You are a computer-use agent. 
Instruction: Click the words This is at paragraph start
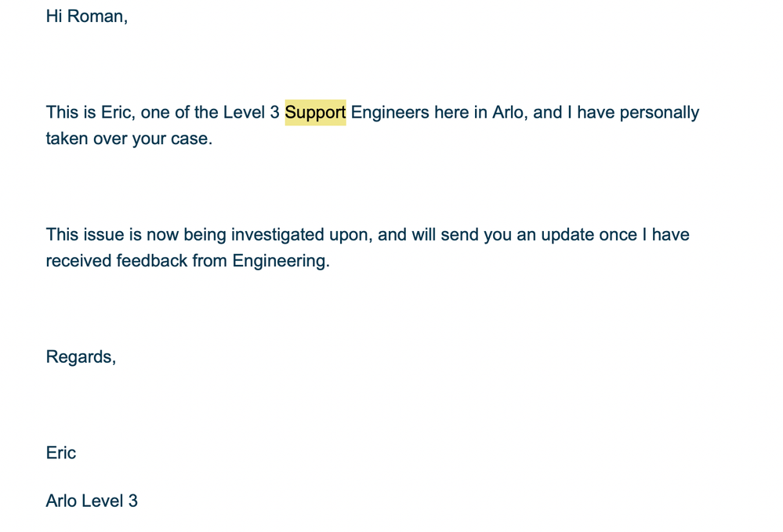(x=71, y=113)
